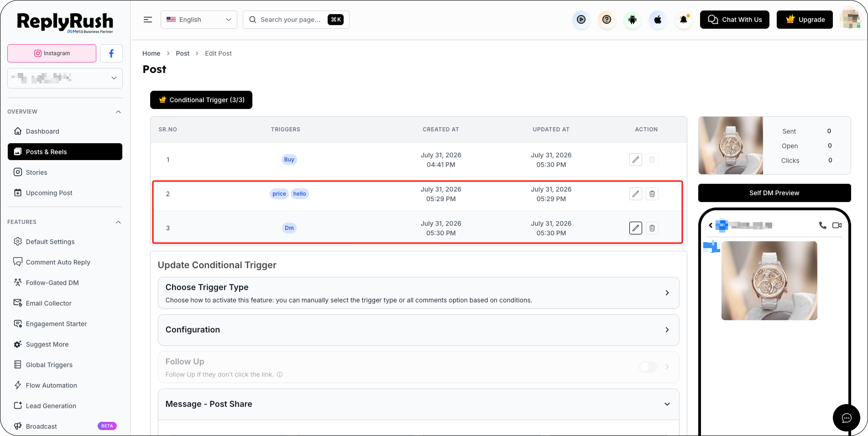Go back using preview arrow icon

(711, 225)
